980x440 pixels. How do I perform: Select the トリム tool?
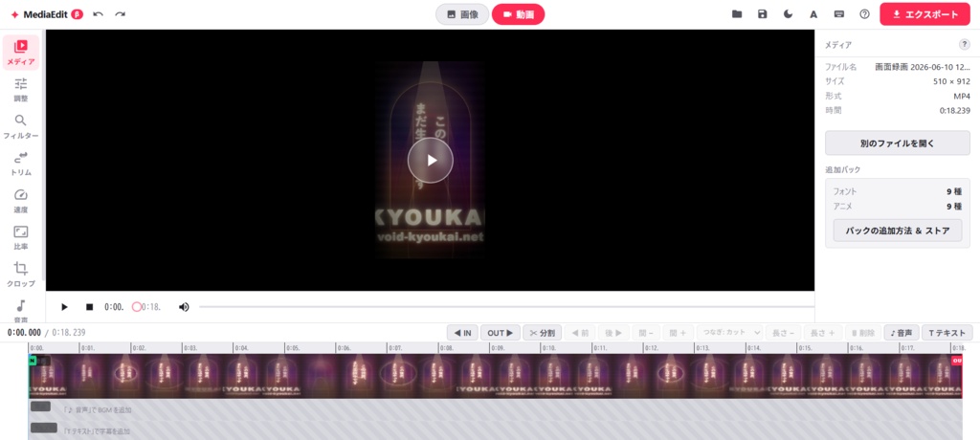pos(21,164)
